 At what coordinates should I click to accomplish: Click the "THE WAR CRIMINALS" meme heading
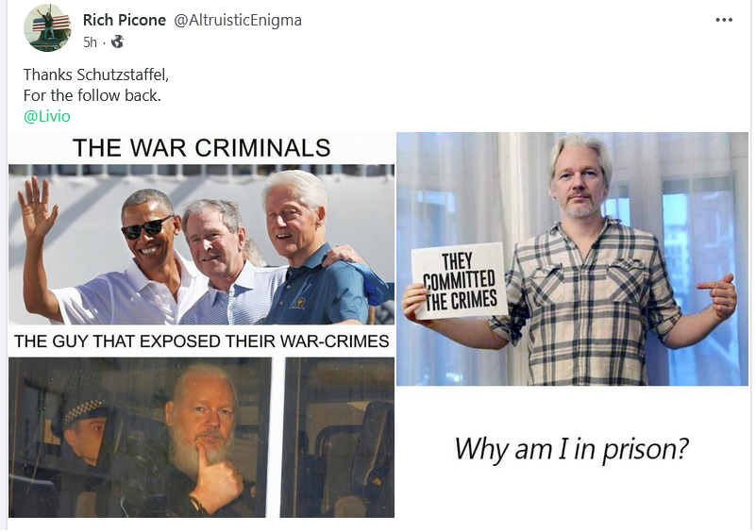(x=202, y=147)
